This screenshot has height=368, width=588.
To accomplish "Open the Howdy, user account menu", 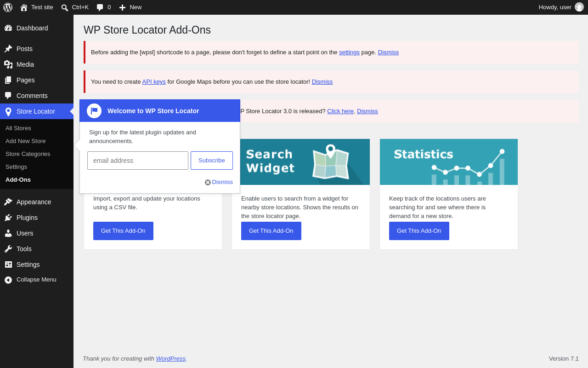I will coord(561,7).
